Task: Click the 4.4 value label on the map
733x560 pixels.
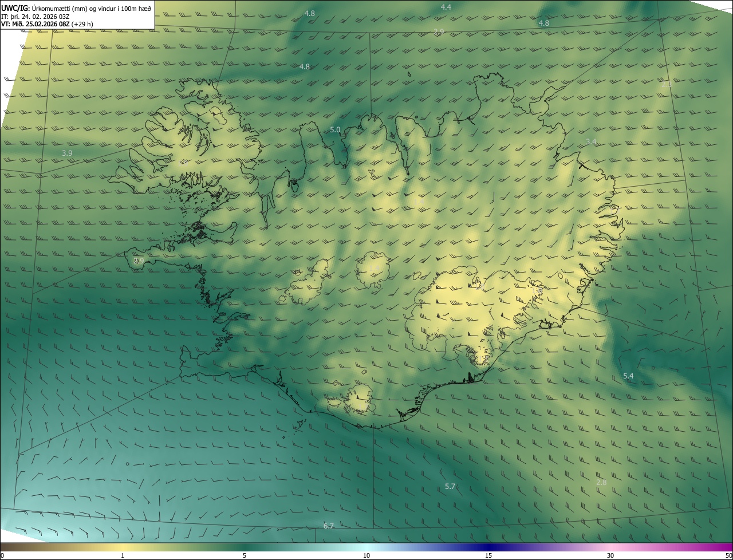Action: (446, 7)
